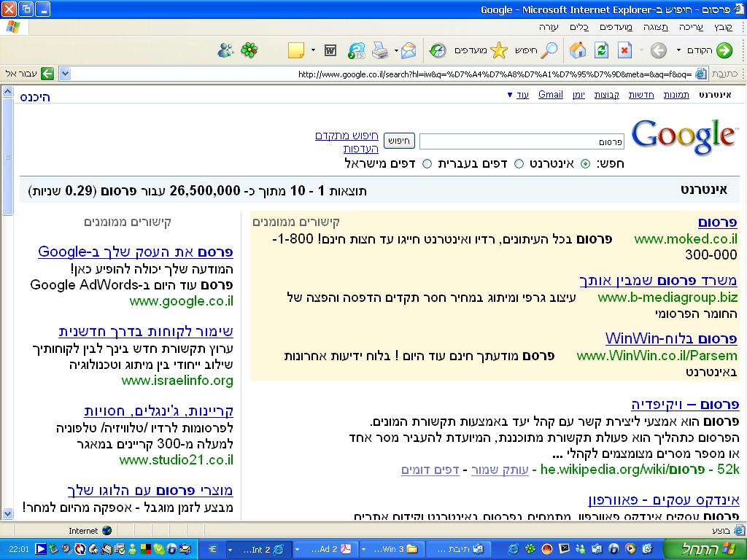The height and width of the screenshot is (560, 747).
Task: Click the taskbar clock showing 22:01
Action: coord(18,550)
